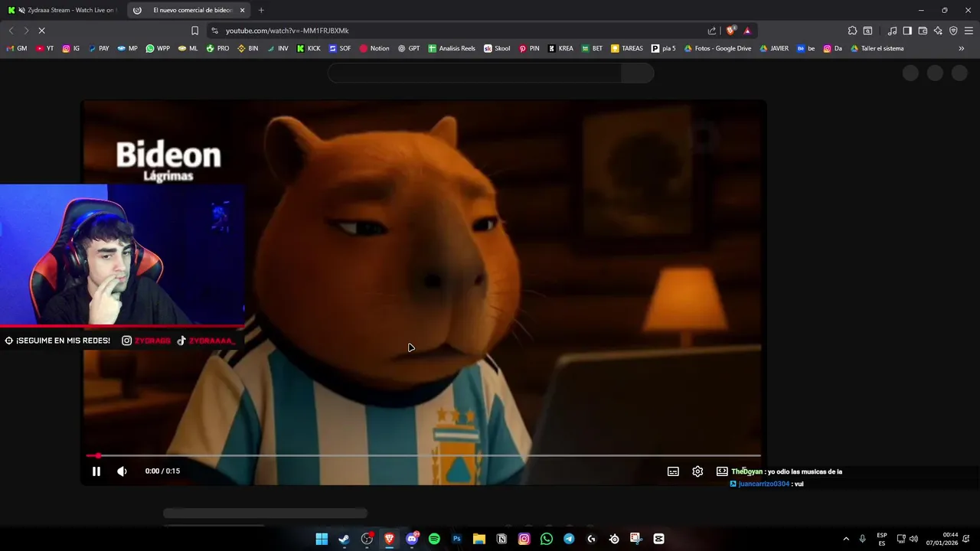Open the clock showing 00:44 07/01/2026
The width and height of the screenshot is (980, 551).
(x=942, y=539)
